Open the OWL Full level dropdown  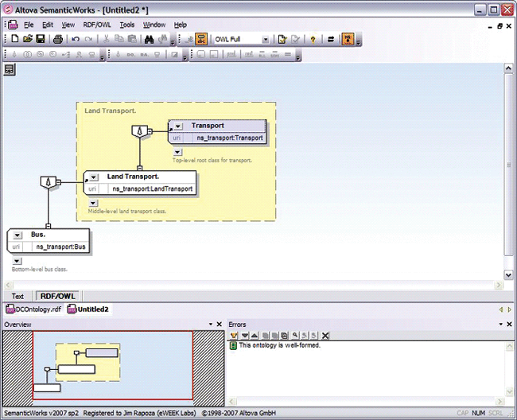point(266,40)
